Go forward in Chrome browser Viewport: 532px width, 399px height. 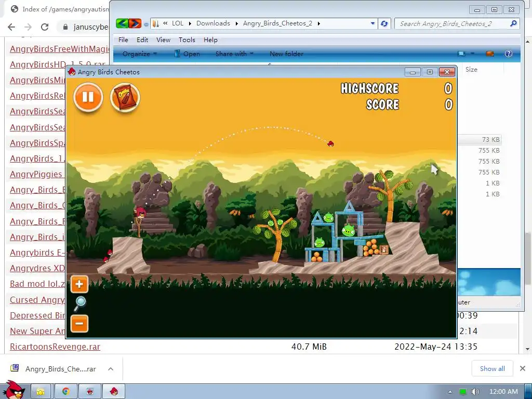tap(28, 27)
